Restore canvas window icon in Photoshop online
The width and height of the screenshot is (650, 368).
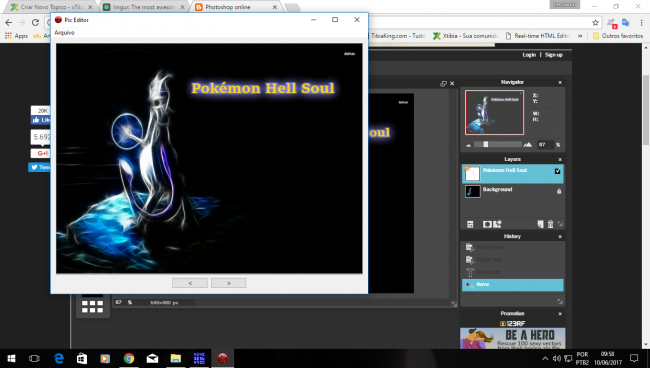tap(443, 83)
